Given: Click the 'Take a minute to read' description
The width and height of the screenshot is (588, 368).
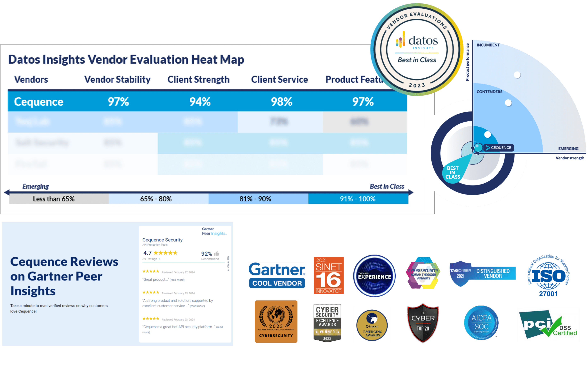Looking at the screenshot, I should click(x=59, y=308).
